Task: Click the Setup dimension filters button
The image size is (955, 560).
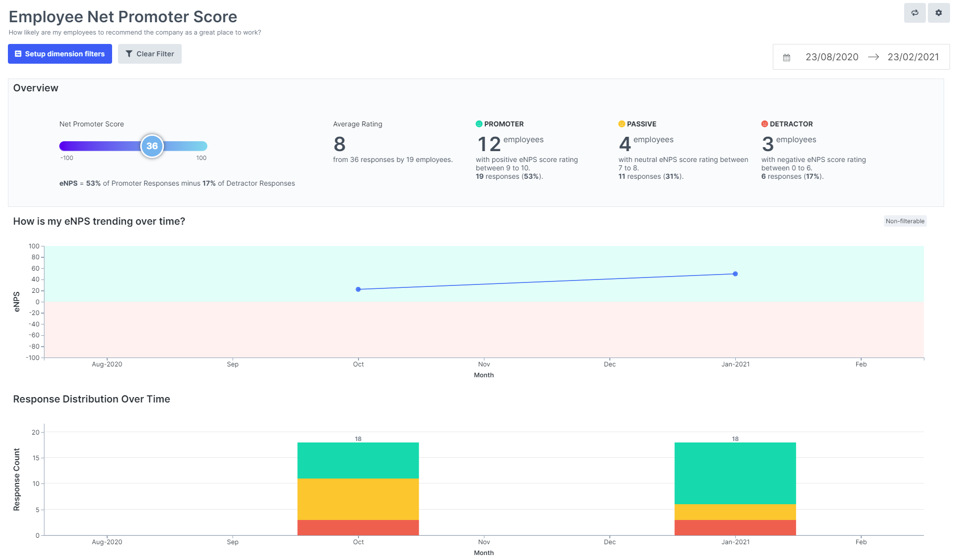Action: tap(59, 53)
